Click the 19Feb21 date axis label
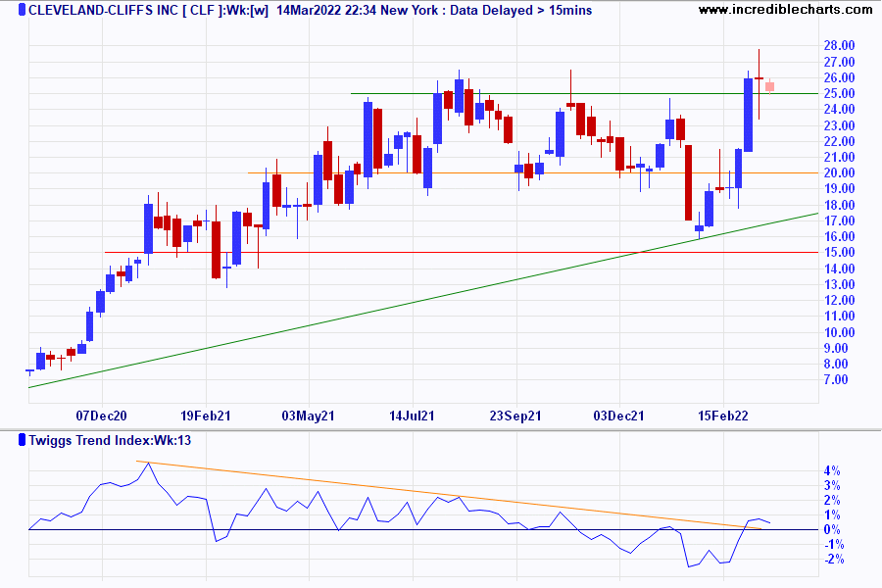Screen dimensions: 882x588 tap(206, 416)
